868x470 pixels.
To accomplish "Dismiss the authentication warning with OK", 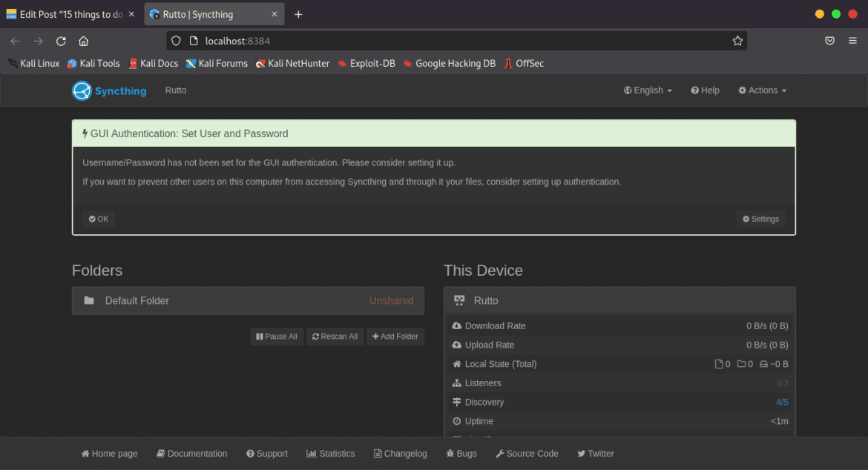I will [x=98, y=219].
